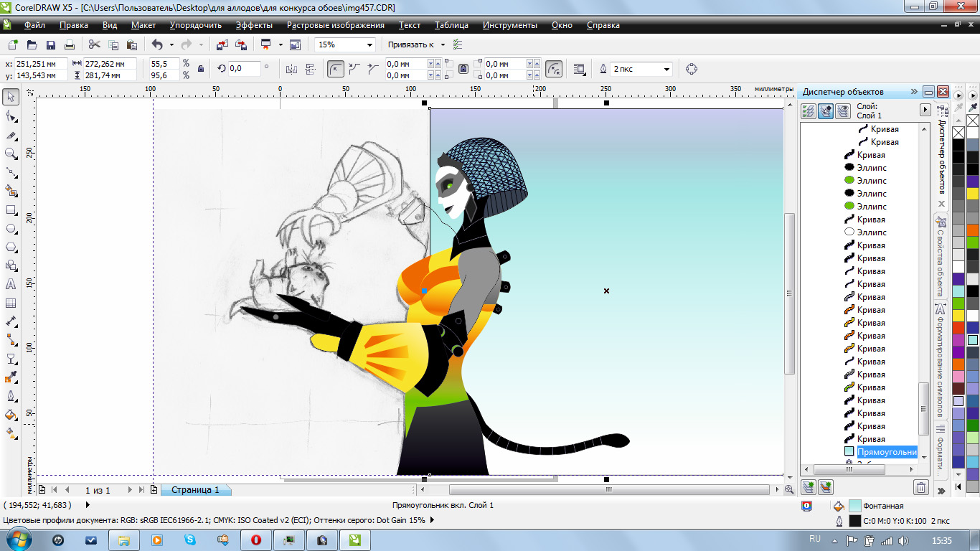Open the Упорядочить menu
The width and height of the screenshot is (980, 551).
[196, 25]
